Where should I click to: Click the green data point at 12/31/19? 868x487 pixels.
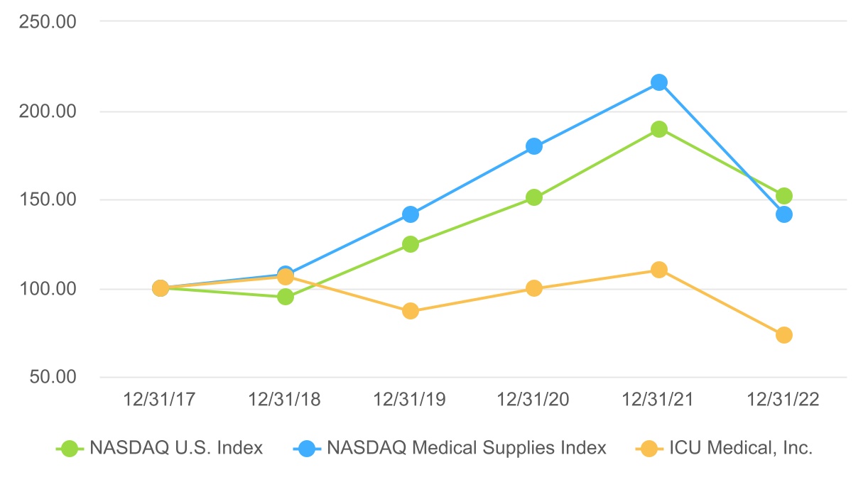[410, 244]
